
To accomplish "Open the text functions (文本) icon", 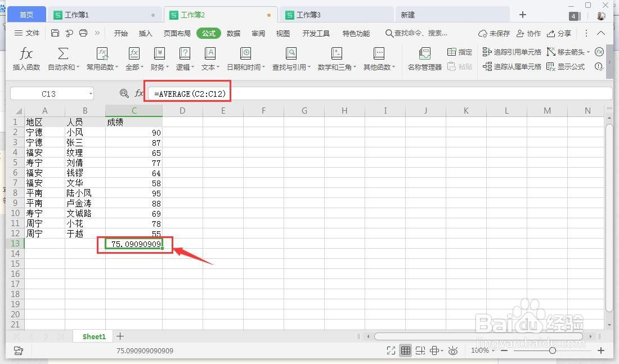I will click(210, 53).
